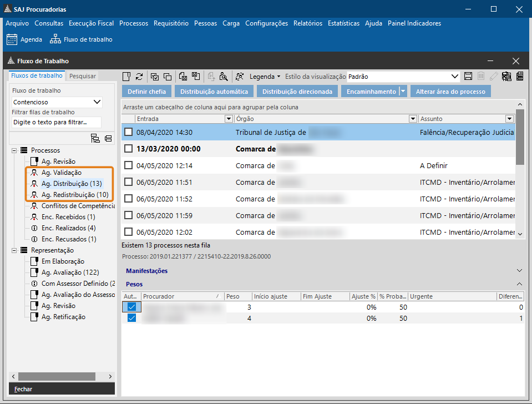Click the Alterar área do processo button
The width and height of the screenshot is (532, 404).
coord(450,92)
